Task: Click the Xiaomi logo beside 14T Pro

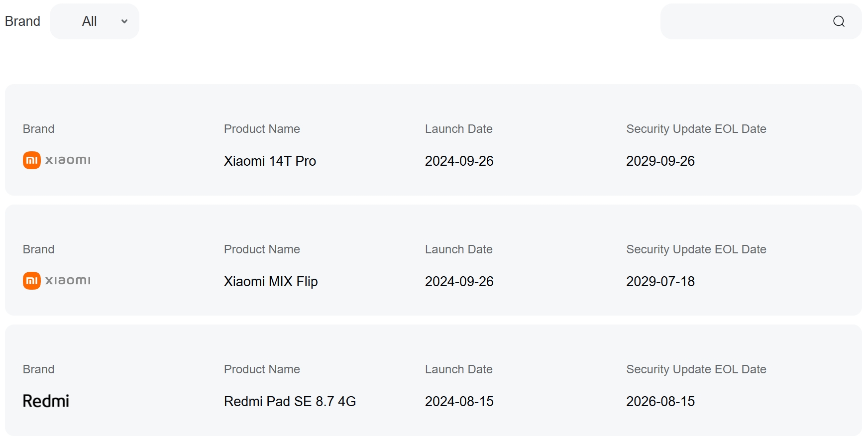Action: pyautogui.click(x=57, y=160)
